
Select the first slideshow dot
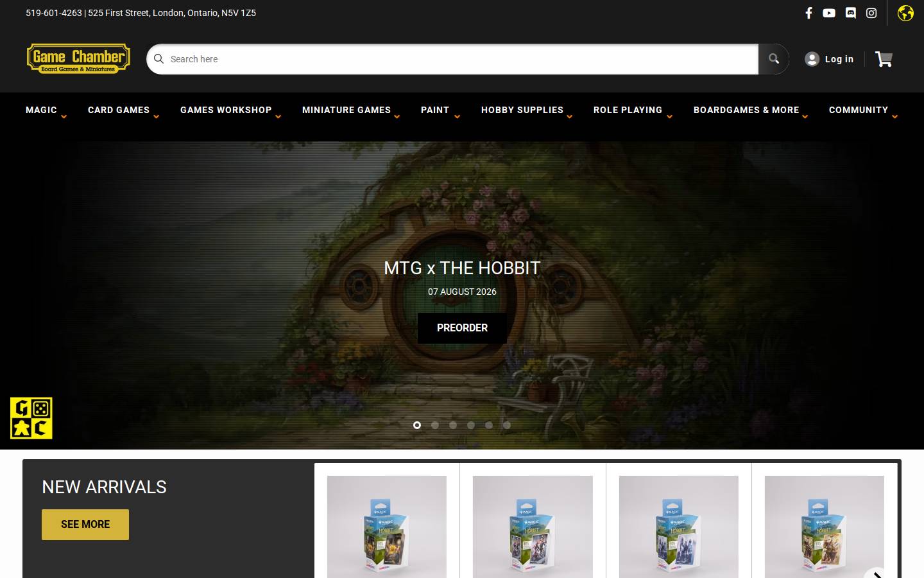pyautogui.click(x=417, y=425)
